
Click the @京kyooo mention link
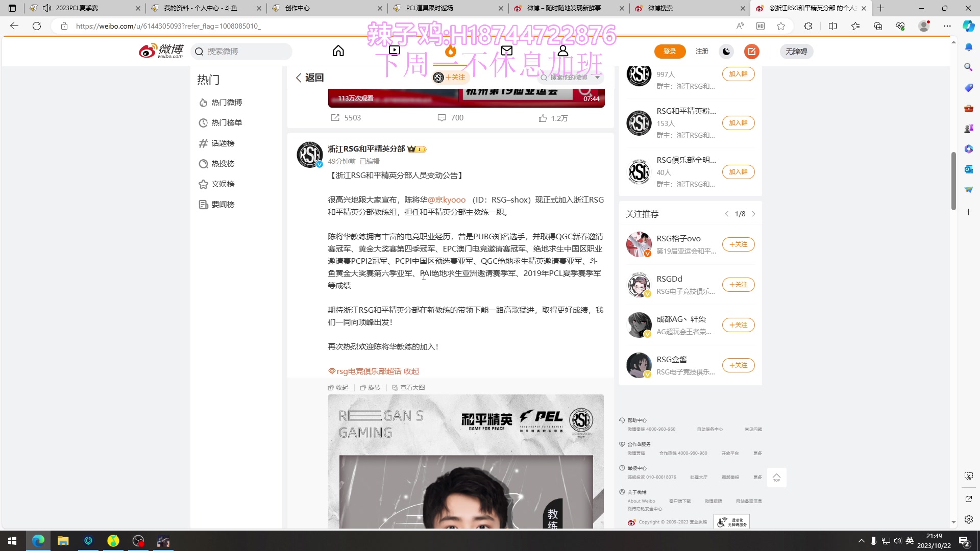coord(447,200)
